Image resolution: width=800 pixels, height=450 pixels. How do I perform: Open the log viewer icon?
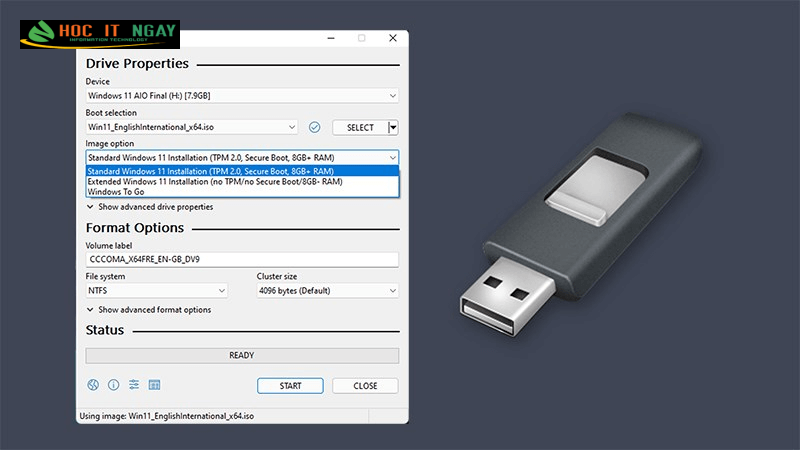pyautogui.click(x=154, y=385)
